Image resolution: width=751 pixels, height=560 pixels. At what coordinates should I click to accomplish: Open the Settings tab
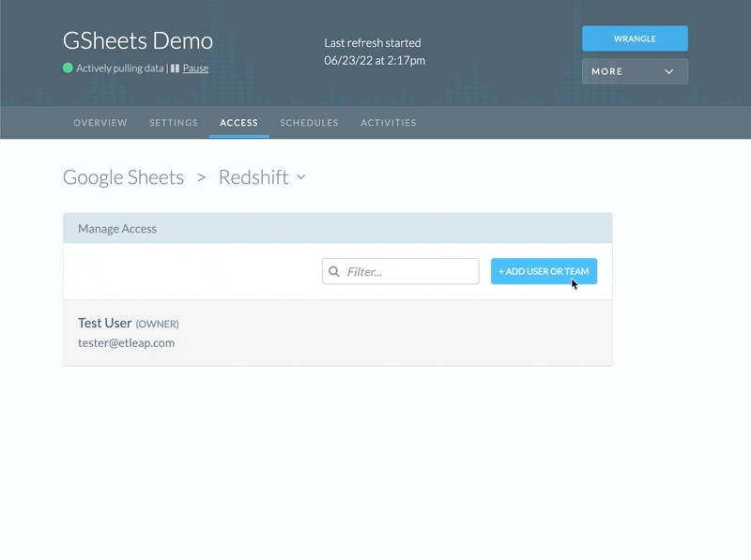(x=174, y=123)
